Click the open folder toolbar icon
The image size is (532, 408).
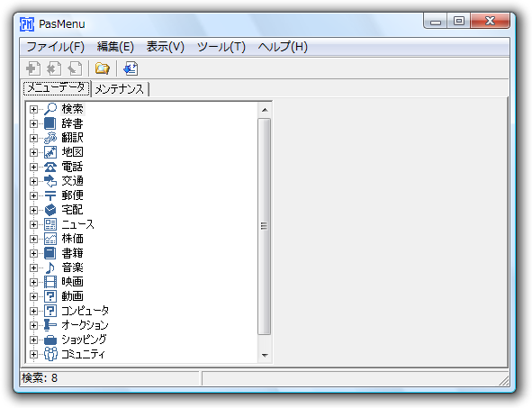pos(102,68)
